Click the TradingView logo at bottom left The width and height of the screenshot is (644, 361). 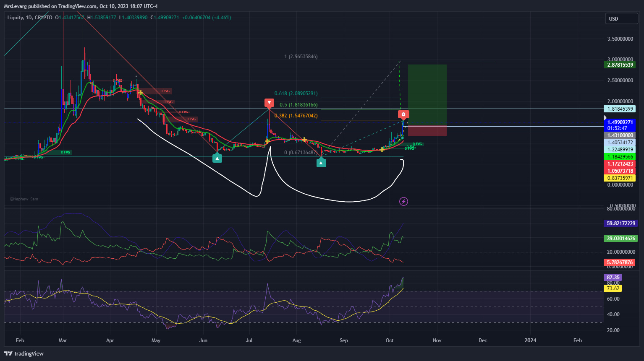click(x=24, y=353)
